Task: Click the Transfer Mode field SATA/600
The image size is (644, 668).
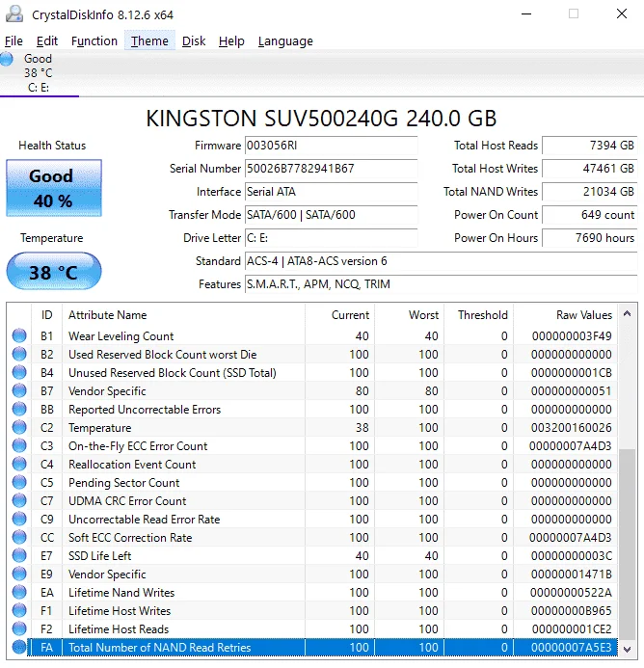Action: tap(332, 215)
